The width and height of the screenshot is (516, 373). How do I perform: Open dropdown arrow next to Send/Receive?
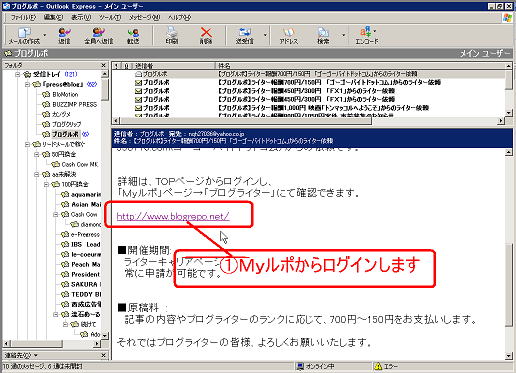pyautogui.click(x=265, y=35)
